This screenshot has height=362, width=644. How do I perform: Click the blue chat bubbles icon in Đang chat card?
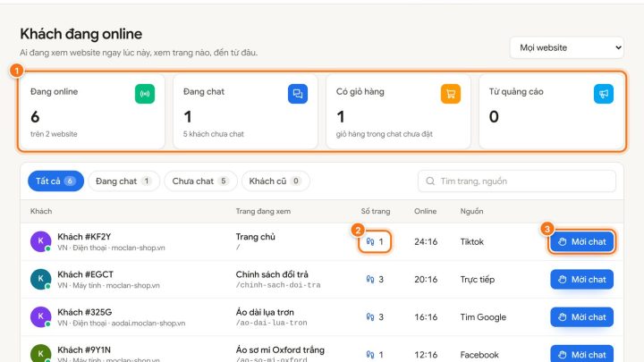click(298, 94)
